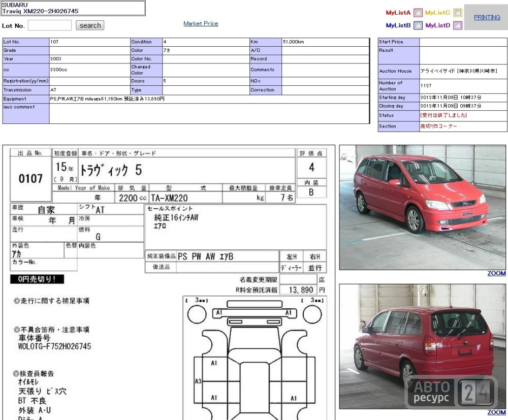Click the Start Price label cell
The width and height of the screenshot is (508, 420).
click(x=398, y=42)
